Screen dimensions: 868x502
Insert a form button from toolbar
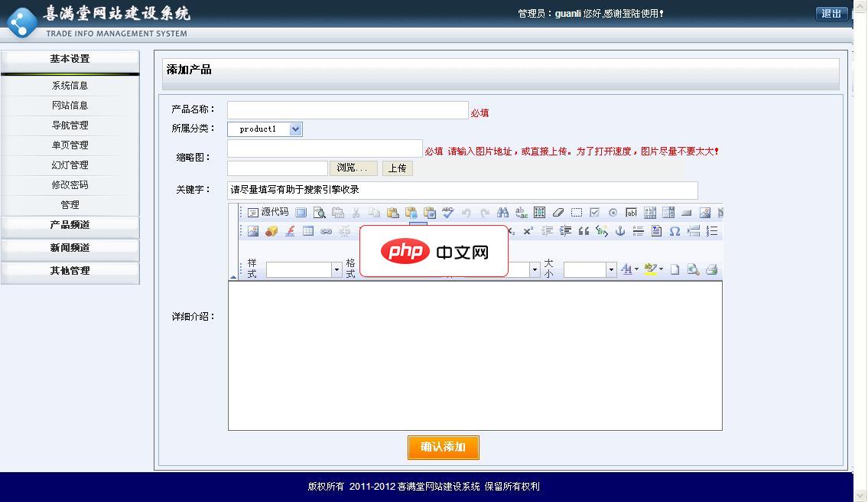[x=687, y=212]
